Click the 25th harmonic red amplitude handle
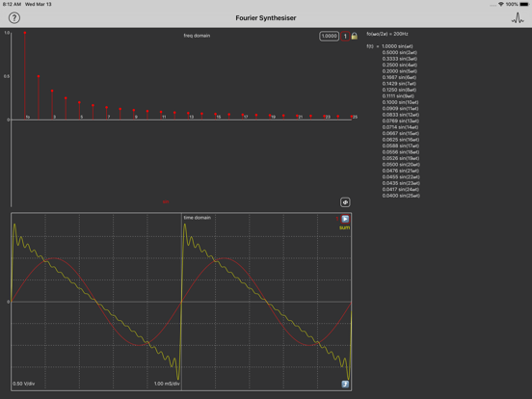The width and height of the screenshot is (532, 399). pos(352,117)
